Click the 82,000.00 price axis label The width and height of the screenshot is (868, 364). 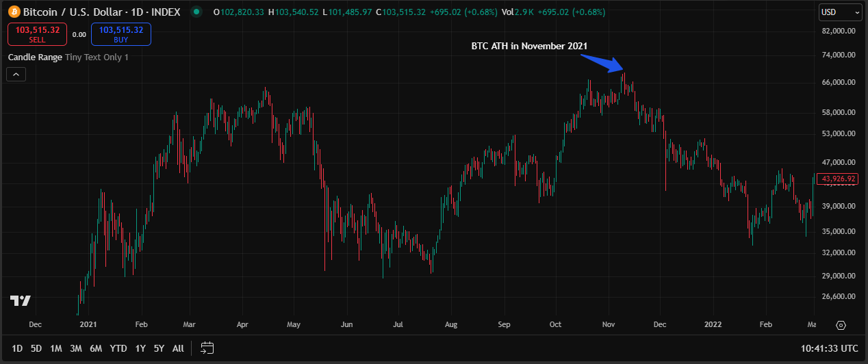pyautogui.click(x=840, y=31)
